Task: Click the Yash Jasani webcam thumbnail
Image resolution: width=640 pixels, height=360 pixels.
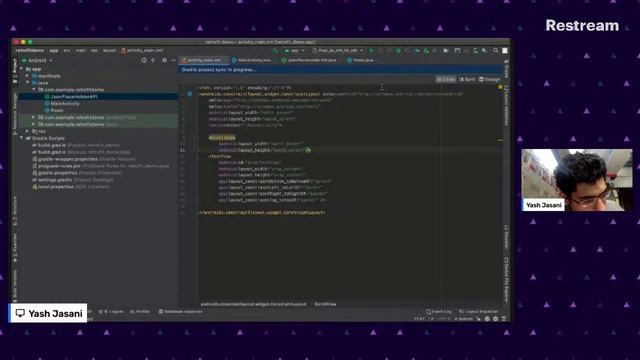Action: click(577, 180)
